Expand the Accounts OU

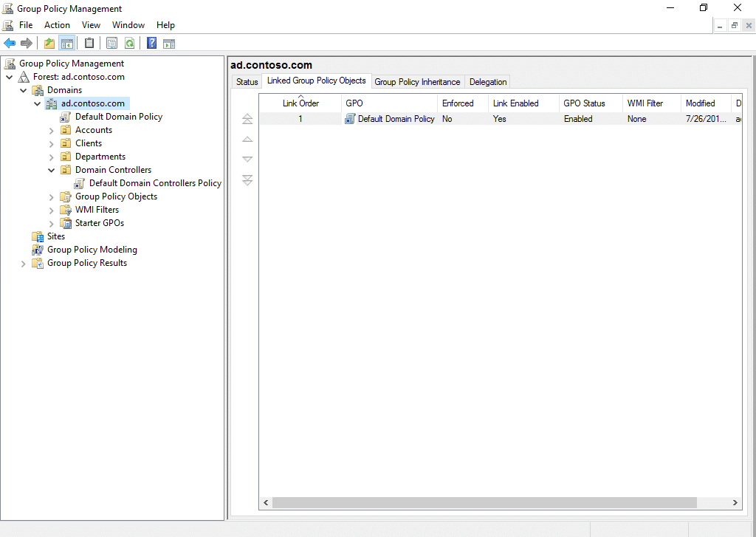(52, 130)
